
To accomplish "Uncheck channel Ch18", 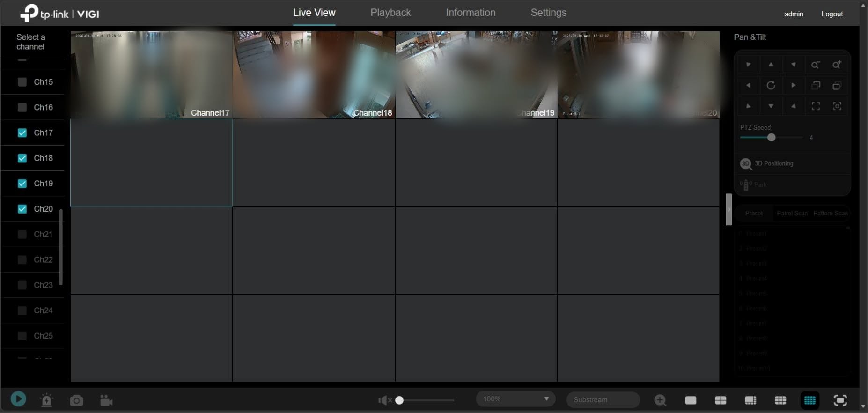I will pyautogui.click(x=22, y=158).
